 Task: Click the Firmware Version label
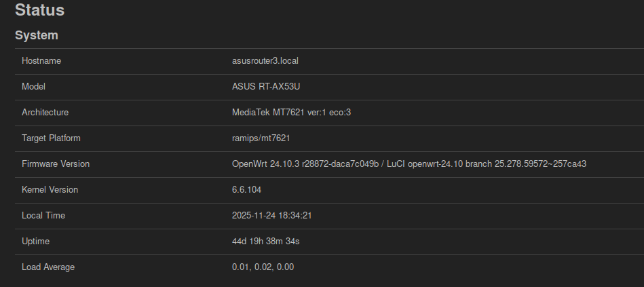(x=56, y=164)
